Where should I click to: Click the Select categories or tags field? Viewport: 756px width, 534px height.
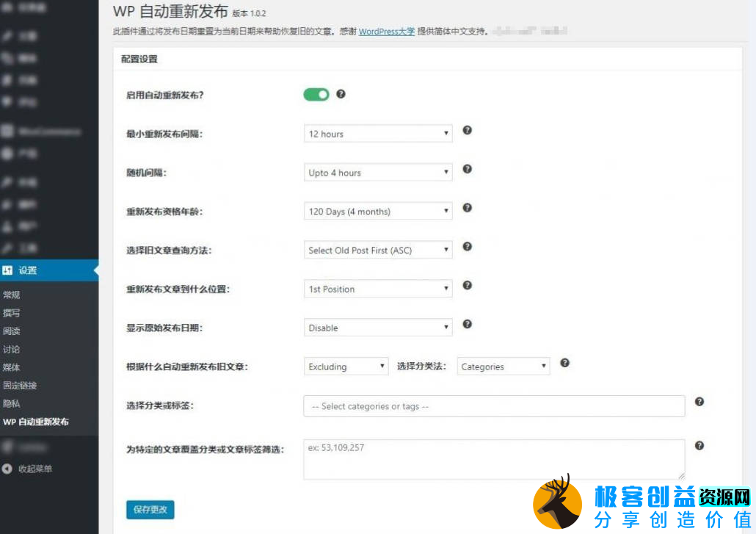(493, 406)
